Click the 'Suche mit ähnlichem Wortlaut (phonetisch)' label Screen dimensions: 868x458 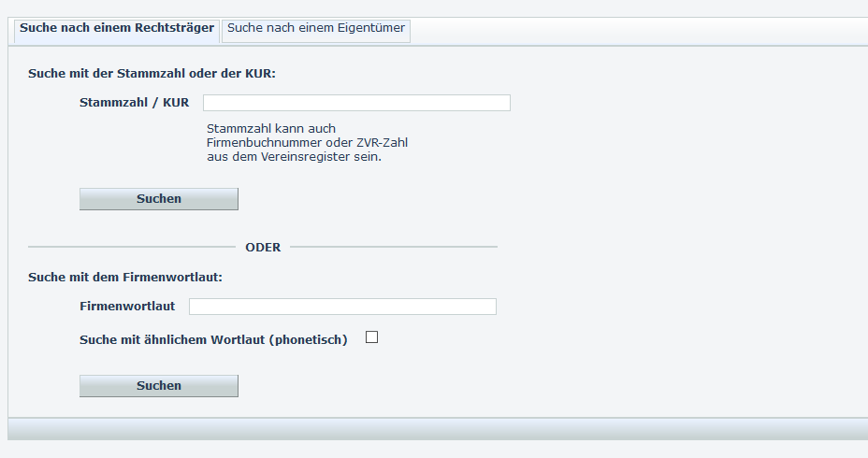pos(213,340)
